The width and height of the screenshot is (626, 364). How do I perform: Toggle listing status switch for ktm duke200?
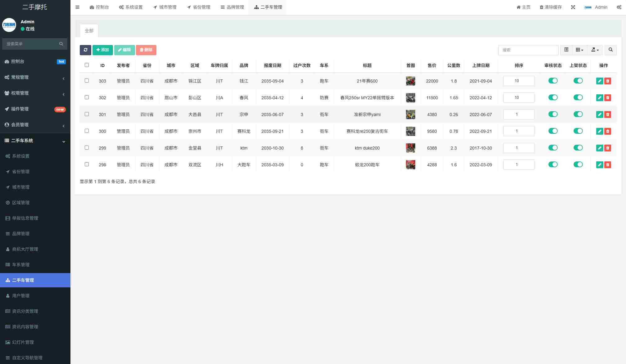pyautogui.click(x=578, y=148)
